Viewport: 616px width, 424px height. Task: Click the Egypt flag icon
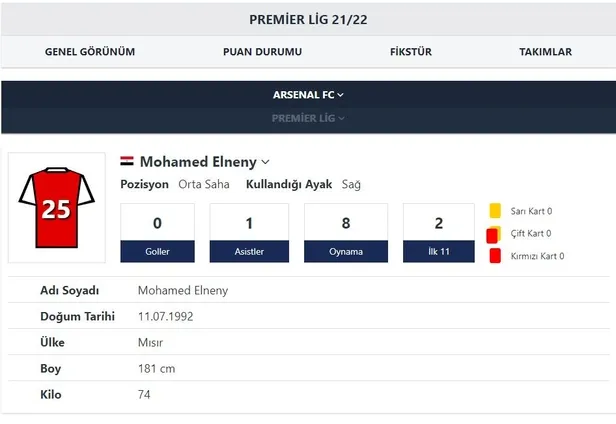click(127, 161)
